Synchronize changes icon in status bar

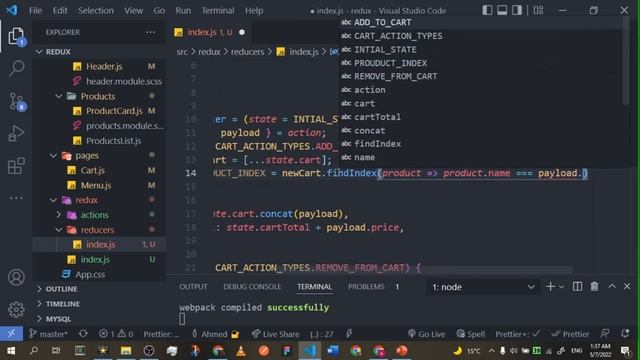[x=83, y=334]
